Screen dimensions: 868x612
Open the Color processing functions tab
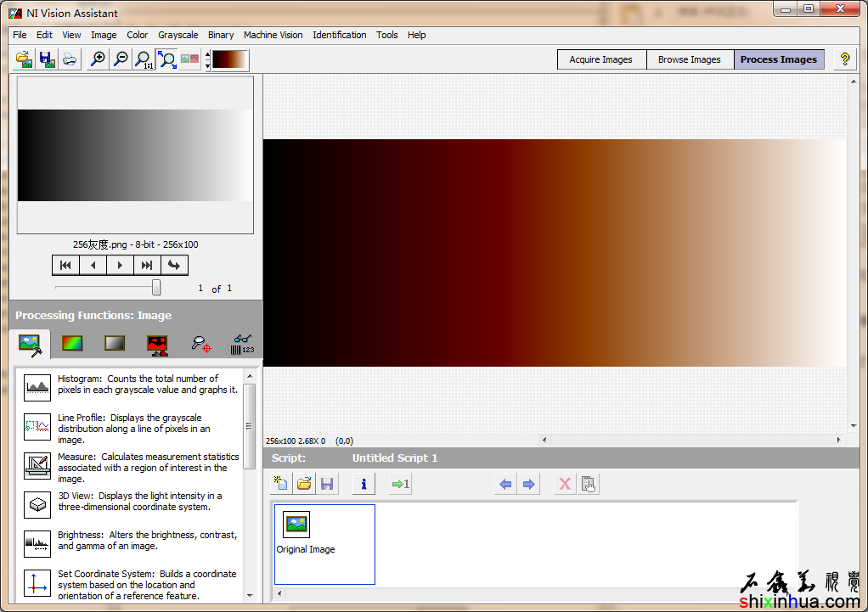(x=72, y=344)
